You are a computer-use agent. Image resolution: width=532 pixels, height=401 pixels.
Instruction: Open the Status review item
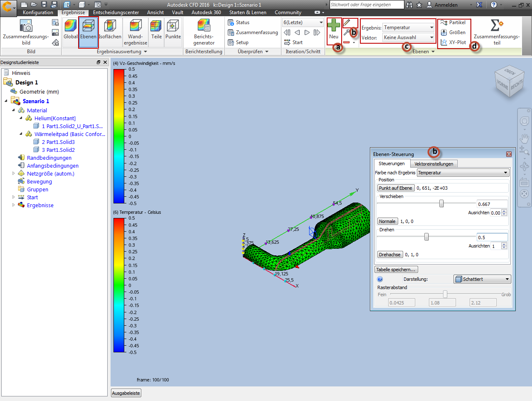[239, 22]
